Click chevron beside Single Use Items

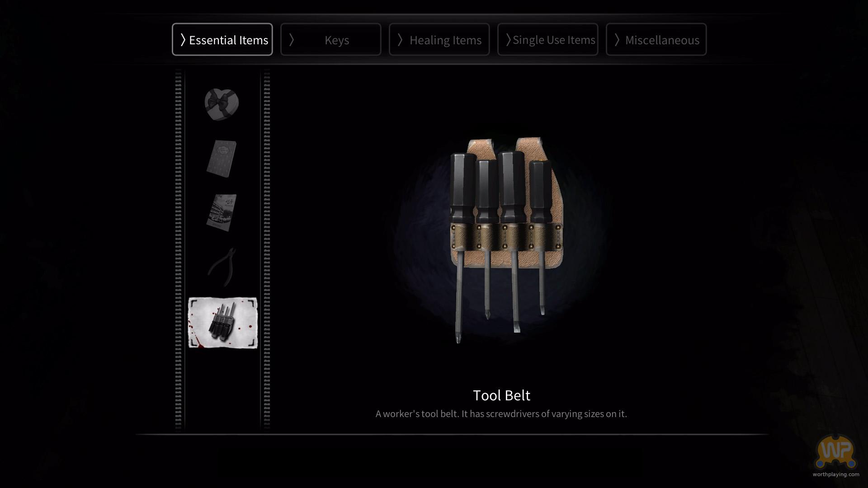tap(508, 40)
